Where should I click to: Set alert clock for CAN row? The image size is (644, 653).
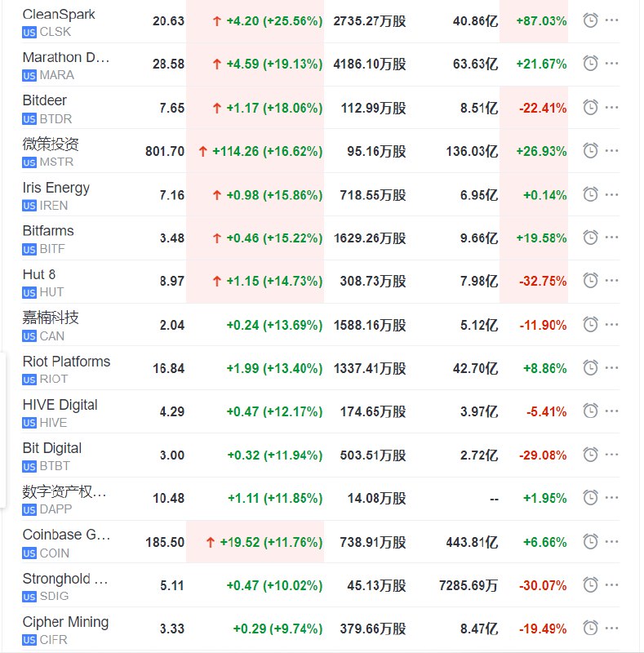(x=590, y=324)
